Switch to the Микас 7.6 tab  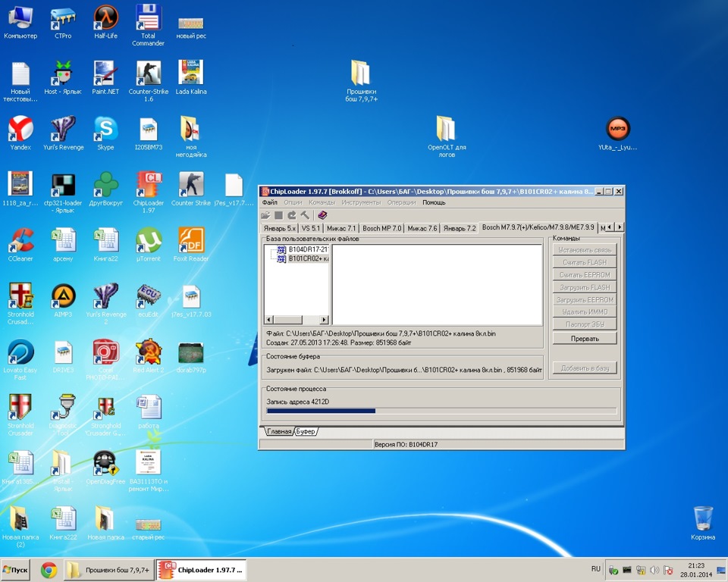pyautogui.click(x=422, y=228)
